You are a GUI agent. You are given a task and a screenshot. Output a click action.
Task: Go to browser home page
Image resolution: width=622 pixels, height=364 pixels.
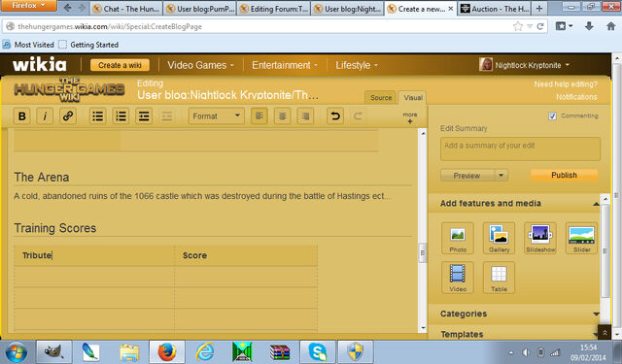[x=611, y=26]
